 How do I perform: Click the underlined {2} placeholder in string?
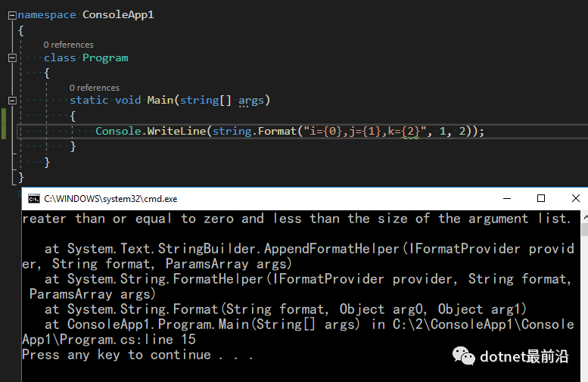coord(410,132)
